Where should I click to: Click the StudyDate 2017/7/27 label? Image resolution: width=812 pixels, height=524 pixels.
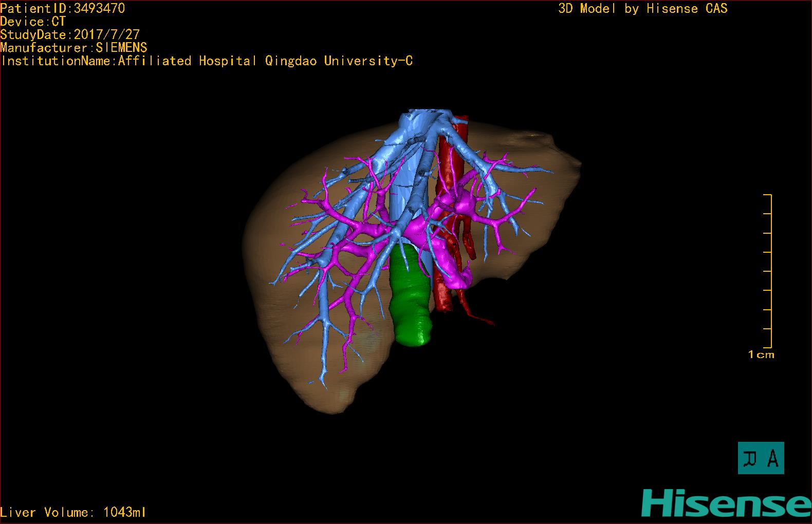70,34
